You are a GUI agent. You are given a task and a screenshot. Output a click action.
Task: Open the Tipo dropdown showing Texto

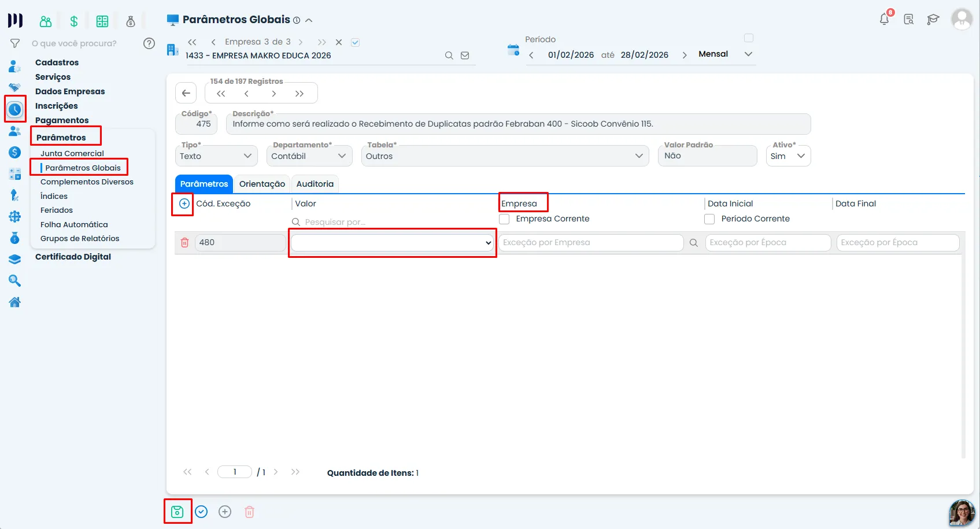pyautogui.click(x=216, y=156)
